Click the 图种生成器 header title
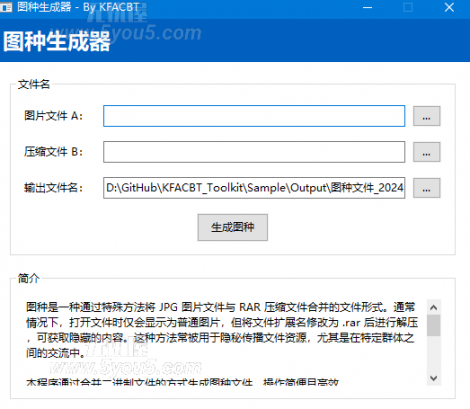470x409 pixels. coord(57,41)
